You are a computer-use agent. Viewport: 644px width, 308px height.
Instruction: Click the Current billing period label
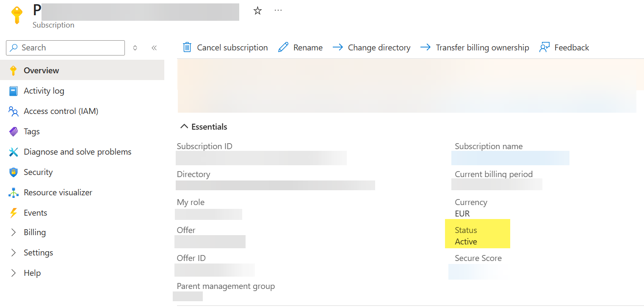[494, 174]
